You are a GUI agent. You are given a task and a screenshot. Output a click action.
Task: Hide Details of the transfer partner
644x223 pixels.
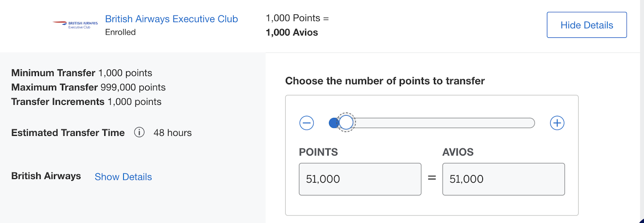pyautogui.click(x=586, y=25)
